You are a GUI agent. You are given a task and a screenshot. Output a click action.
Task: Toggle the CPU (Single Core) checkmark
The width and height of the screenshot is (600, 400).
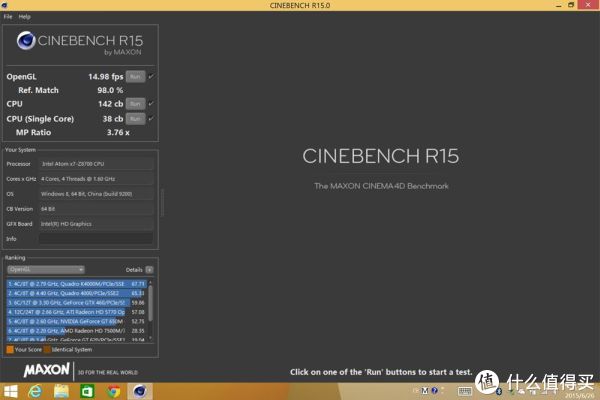point(151,119)
